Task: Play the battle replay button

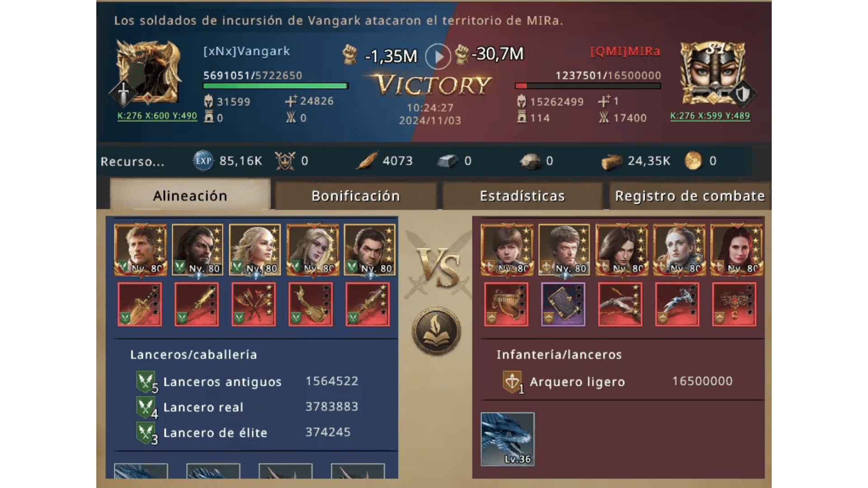Action: (x=438, y=56)
